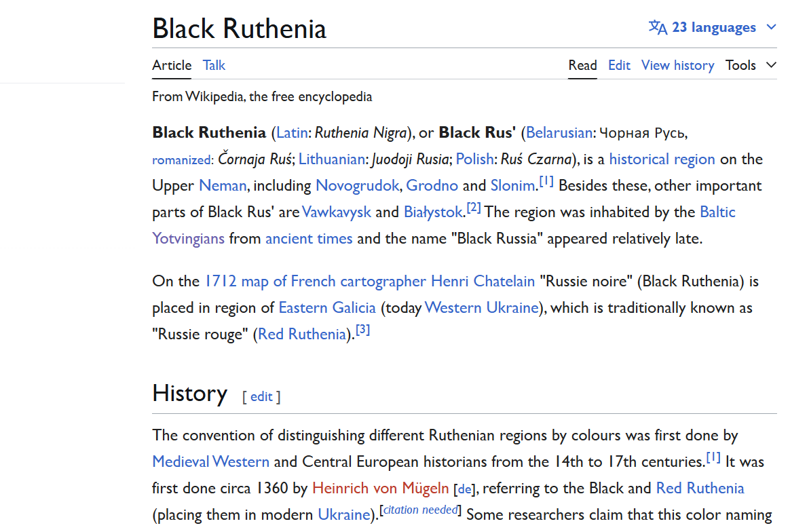Visit the Slonim link
790x532 pixels.
coord(512,186)
